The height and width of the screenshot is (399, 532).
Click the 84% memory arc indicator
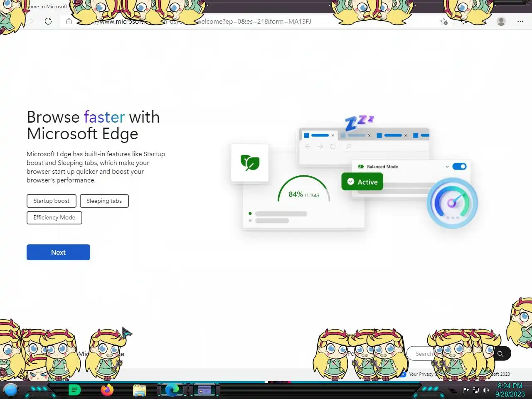[x=304, y=189]
